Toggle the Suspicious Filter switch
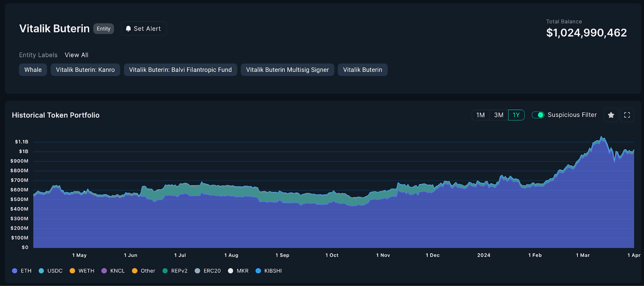Screen dimensions: 644x286 point(538,115)
